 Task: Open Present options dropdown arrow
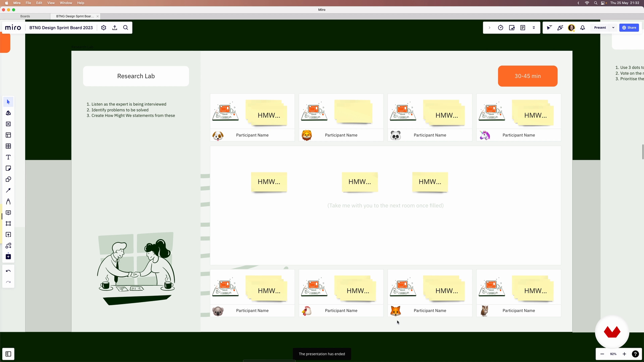click(613, 28)
